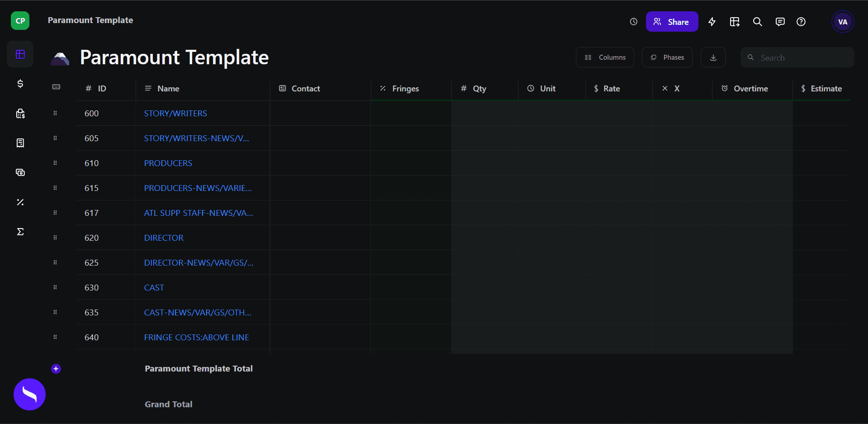Click the purple plus add row button
This screenshot has height=424, width=868.
click(x=56, y=369)
